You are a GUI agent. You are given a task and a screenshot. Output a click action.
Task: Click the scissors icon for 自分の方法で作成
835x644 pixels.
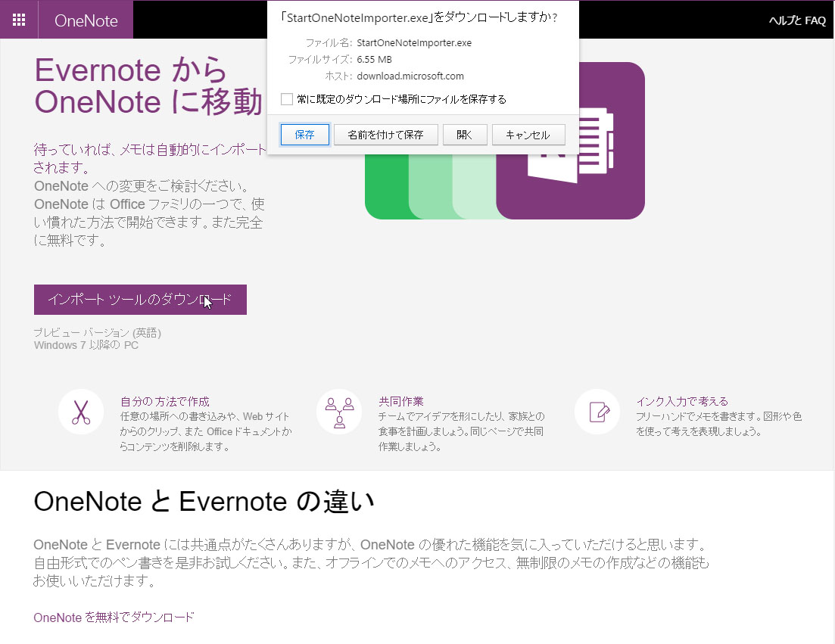[81, 412]
